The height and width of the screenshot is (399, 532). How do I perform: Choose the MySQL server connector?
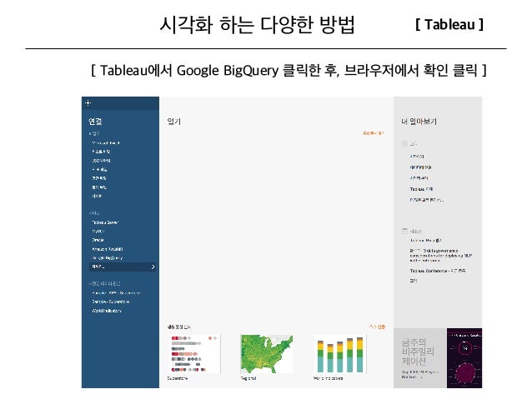(98, 232)
